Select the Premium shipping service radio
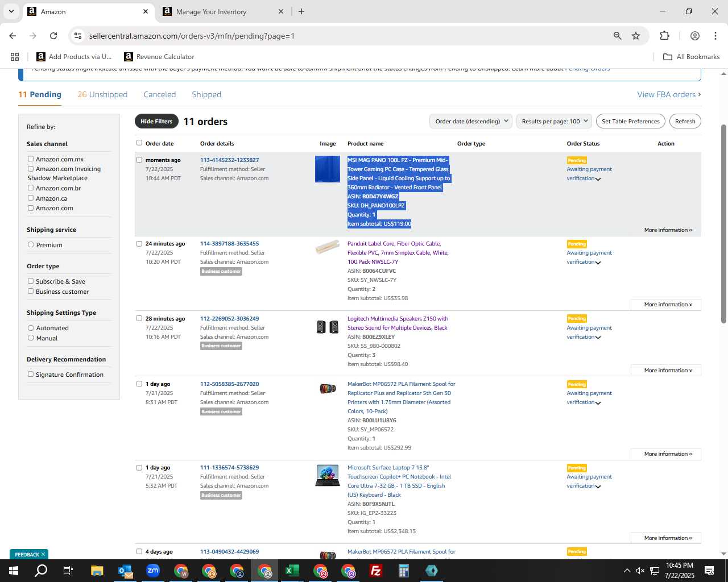 (31, 244)
